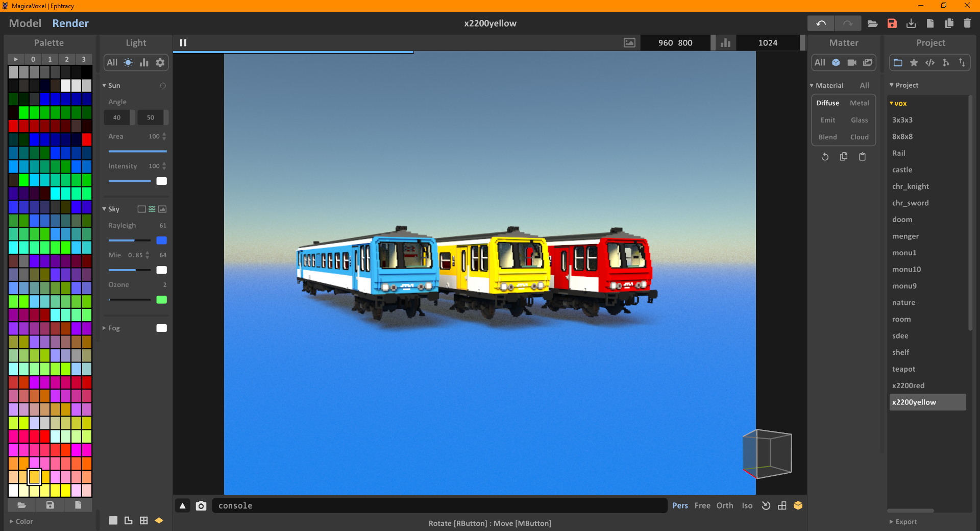Click the favorites star icon in Project panel

pyautogui.click(x=914, y=62)
